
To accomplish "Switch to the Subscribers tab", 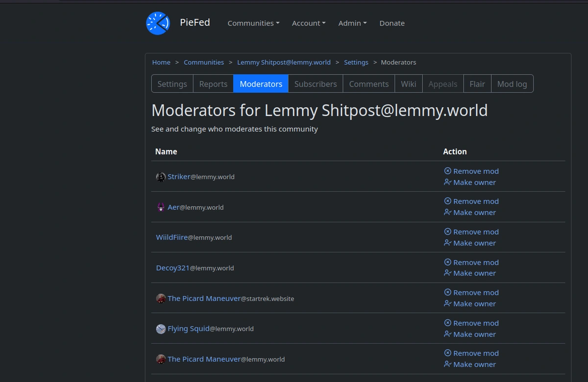I will point(316,84).
